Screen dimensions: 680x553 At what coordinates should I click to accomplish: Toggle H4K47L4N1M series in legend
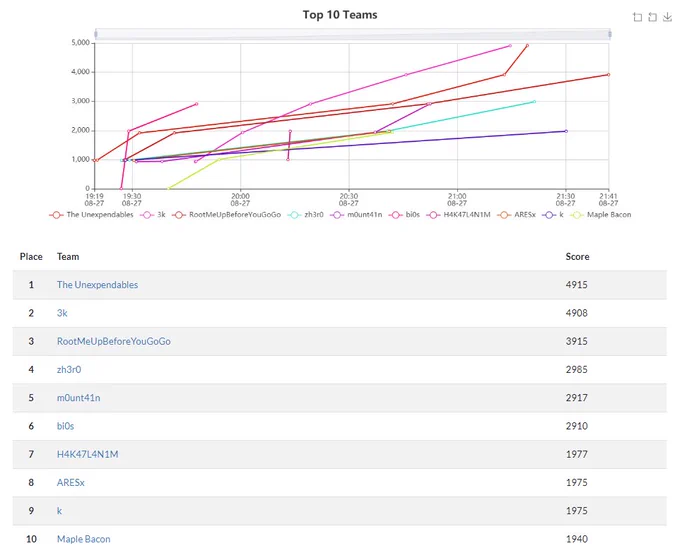458,215
